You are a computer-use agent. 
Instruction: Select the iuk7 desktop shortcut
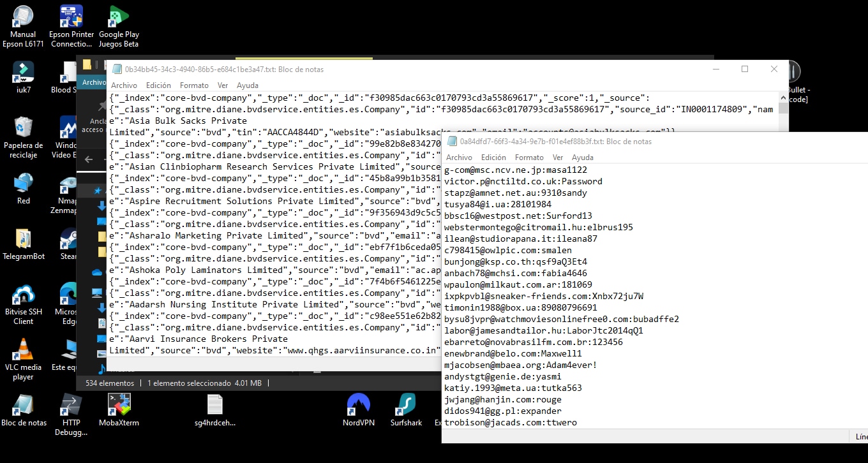(x=23, y=77)
